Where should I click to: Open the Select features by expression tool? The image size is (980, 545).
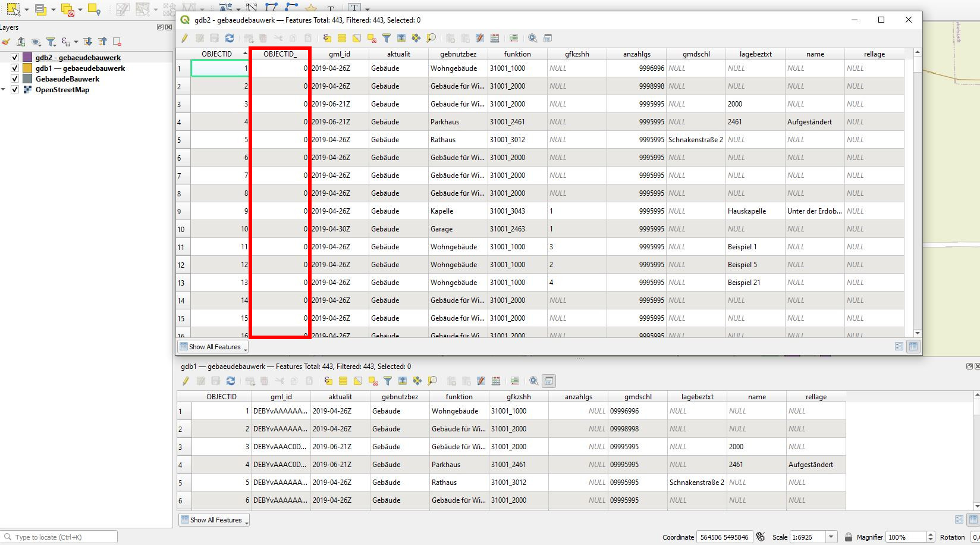point(326,38)
